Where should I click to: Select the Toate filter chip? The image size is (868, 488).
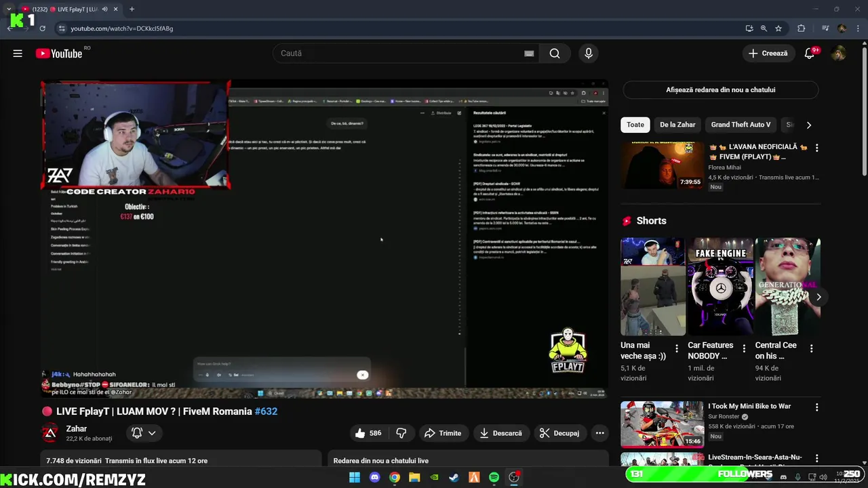pyautogui.click(x=635, y=125)
